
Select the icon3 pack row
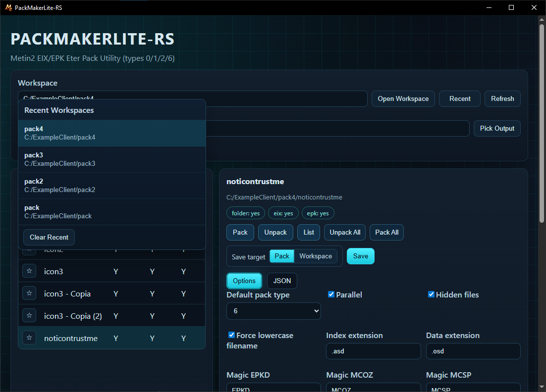(112, 271)
